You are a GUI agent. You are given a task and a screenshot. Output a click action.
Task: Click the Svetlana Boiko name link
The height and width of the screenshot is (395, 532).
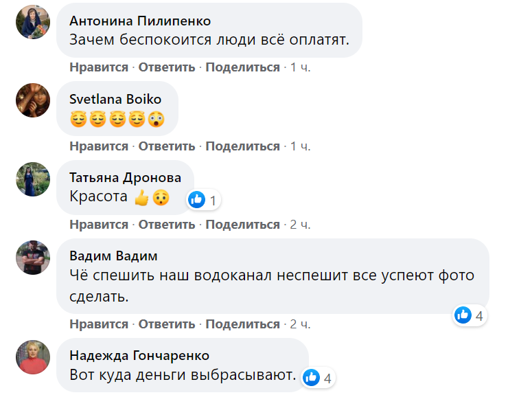point(115,99)
